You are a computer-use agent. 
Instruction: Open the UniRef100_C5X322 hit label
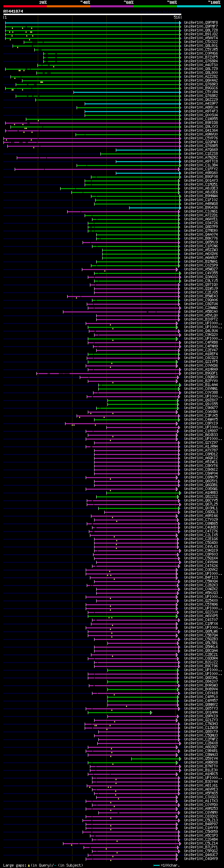tap(201, 42)
